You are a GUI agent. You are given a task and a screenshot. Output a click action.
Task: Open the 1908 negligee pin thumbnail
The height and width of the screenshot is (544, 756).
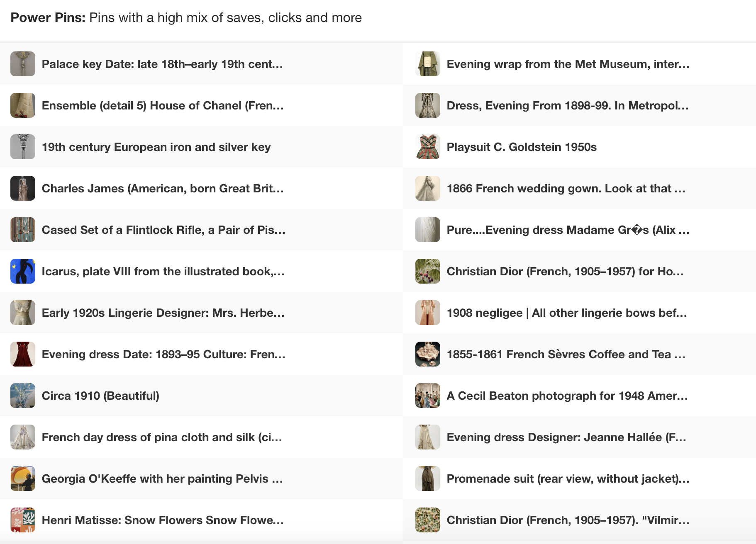click(x=428, y=313)
